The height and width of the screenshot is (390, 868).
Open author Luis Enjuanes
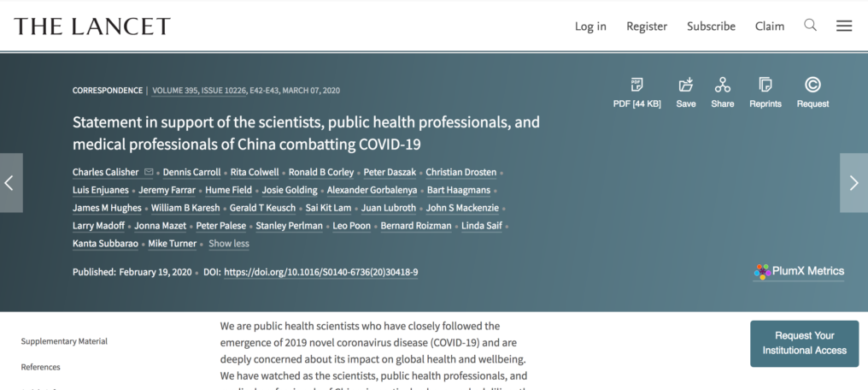100,190
